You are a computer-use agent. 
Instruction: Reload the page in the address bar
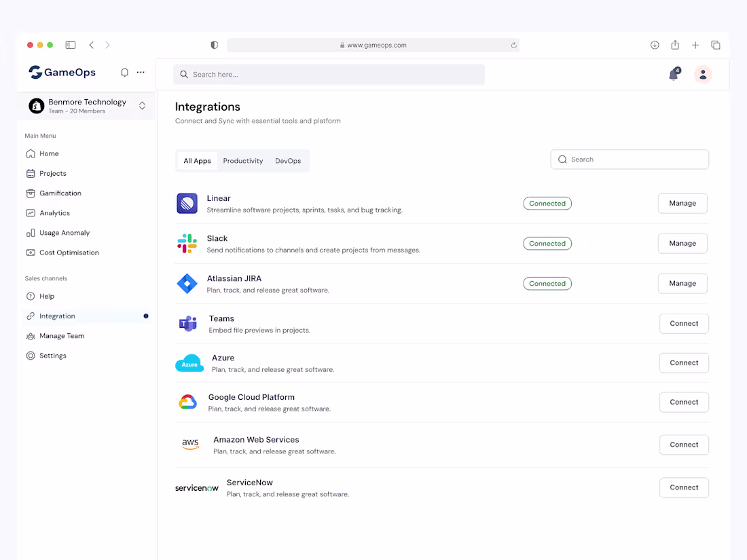point(514,45)
